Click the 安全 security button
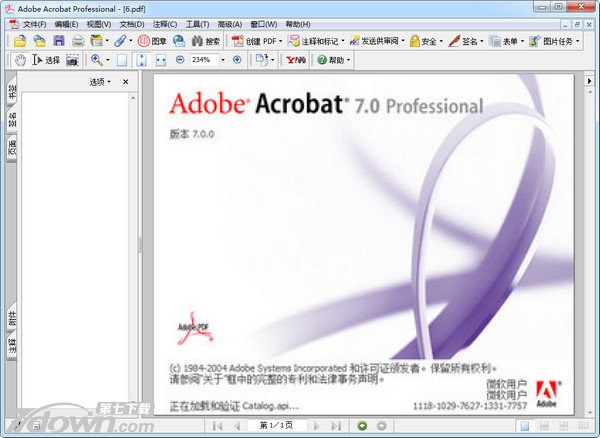The image size is (600, 438). [426, 41]
